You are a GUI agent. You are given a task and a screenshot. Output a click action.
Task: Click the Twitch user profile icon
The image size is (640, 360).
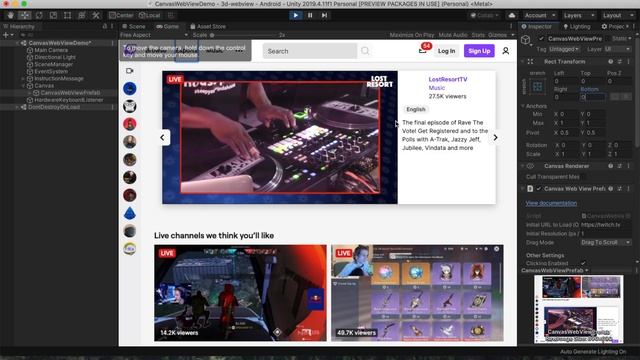[506, 51]
